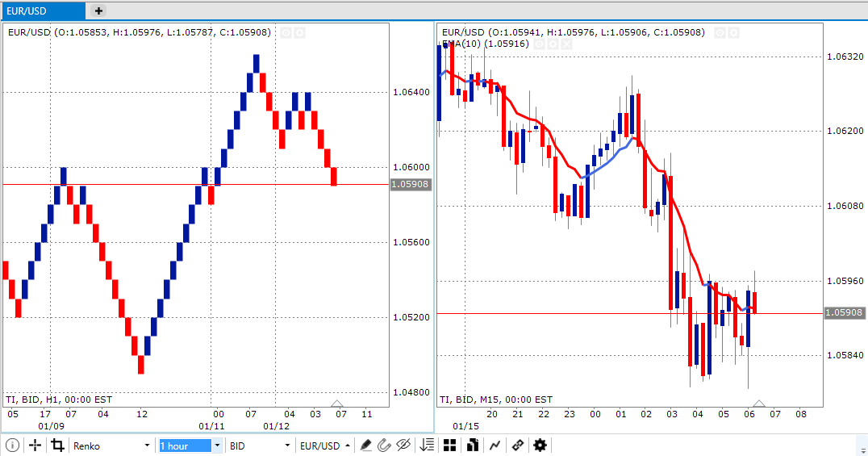Click the 1.06320 price axis value

845,56
